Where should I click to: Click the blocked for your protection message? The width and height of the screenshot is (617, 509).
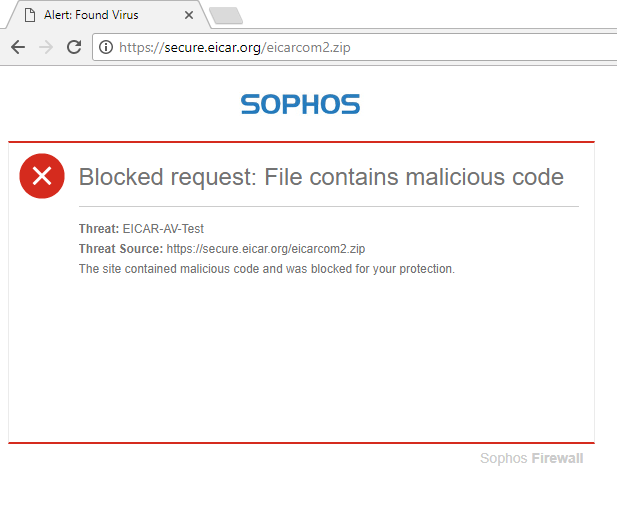pyautogui.click(x=267, y=269)
